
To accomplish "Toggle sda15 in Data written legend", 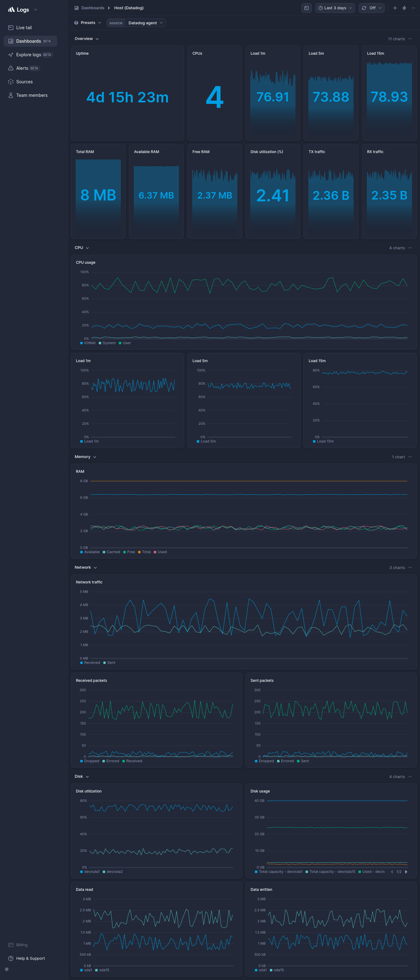I will point(277,970).
